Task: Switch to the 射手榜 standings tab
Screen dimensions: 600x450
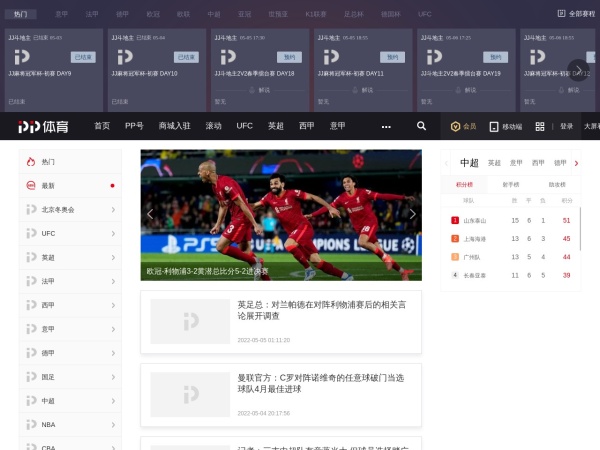Action: [x=511, y=185]
